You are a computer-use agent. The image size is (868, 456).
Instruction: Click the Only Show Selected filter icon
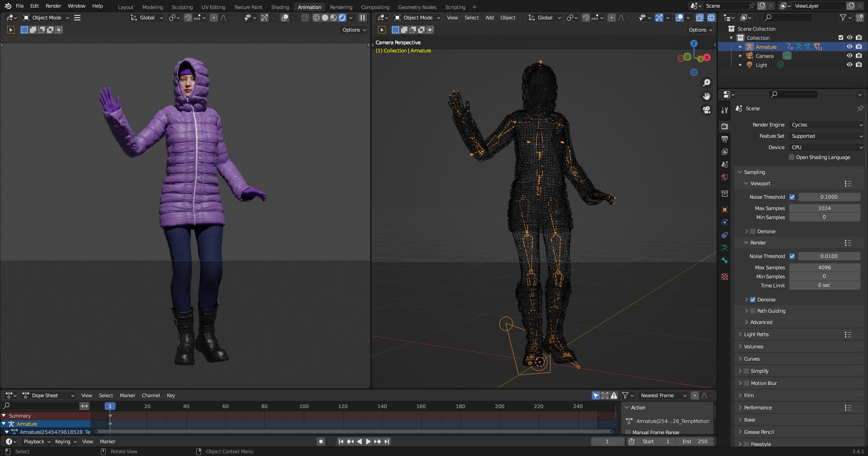point(596,395)
